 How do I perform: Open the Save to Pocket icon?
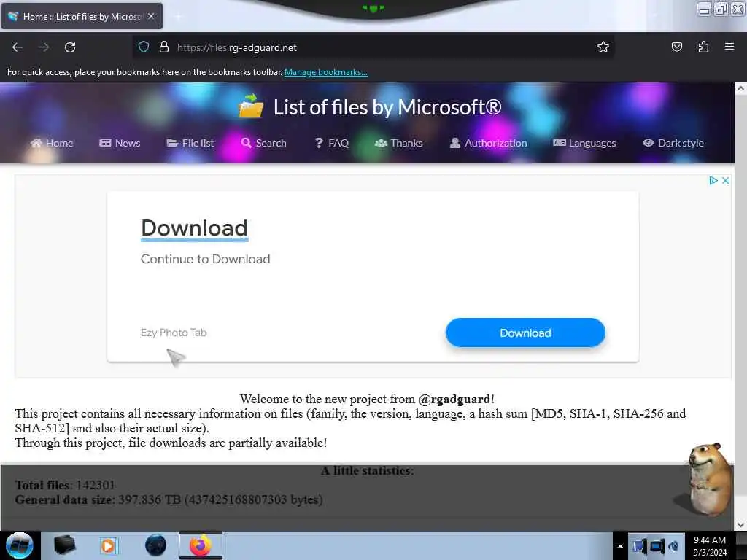click(x=677, y=47)
